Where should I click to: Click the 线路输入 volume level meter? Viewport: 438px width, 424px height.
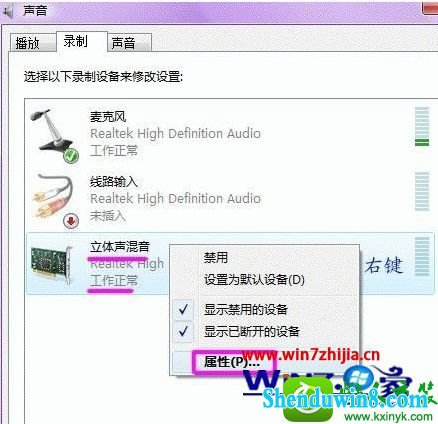pyautogui.click(x=422, y=192)
